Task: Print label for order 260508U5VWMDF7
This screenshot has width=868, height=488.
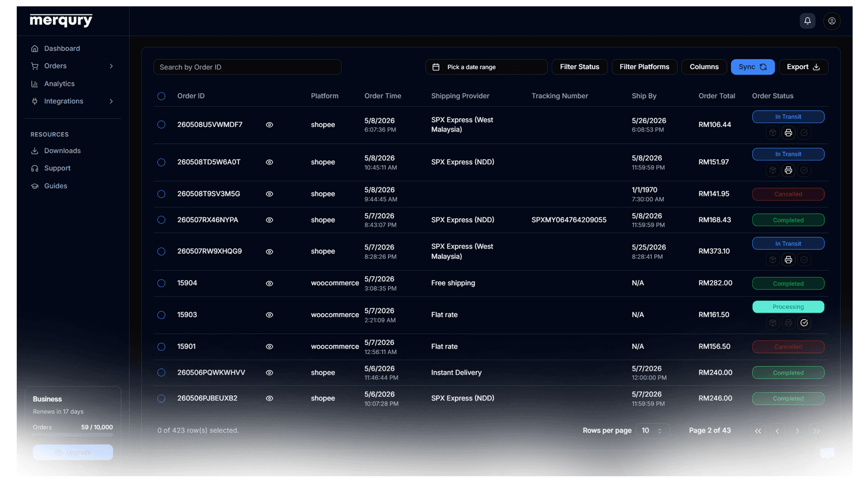Action: click(x=788, y=133)
